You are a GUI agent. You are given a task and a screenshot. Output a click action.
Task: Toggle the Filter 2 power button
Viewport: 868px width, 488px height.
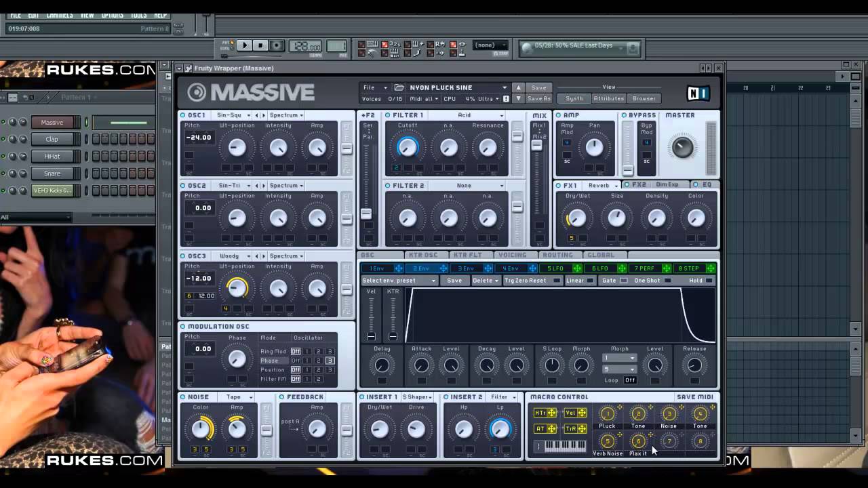tap(389, 186)
